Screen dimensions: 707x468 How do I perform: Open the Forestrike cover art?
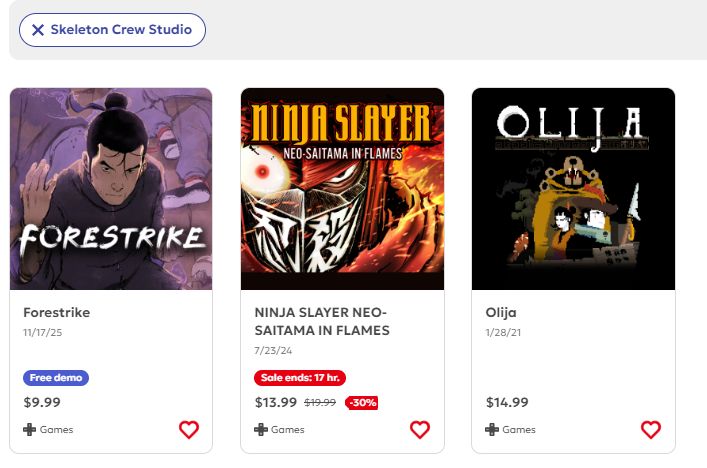[111, 189]
